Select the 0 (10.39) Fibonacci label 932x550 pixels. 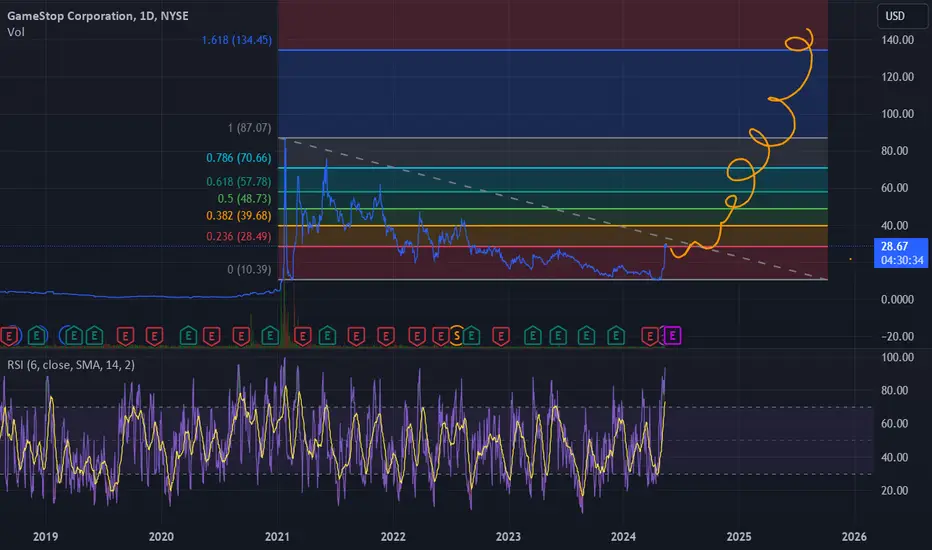(x=249, y=269)
